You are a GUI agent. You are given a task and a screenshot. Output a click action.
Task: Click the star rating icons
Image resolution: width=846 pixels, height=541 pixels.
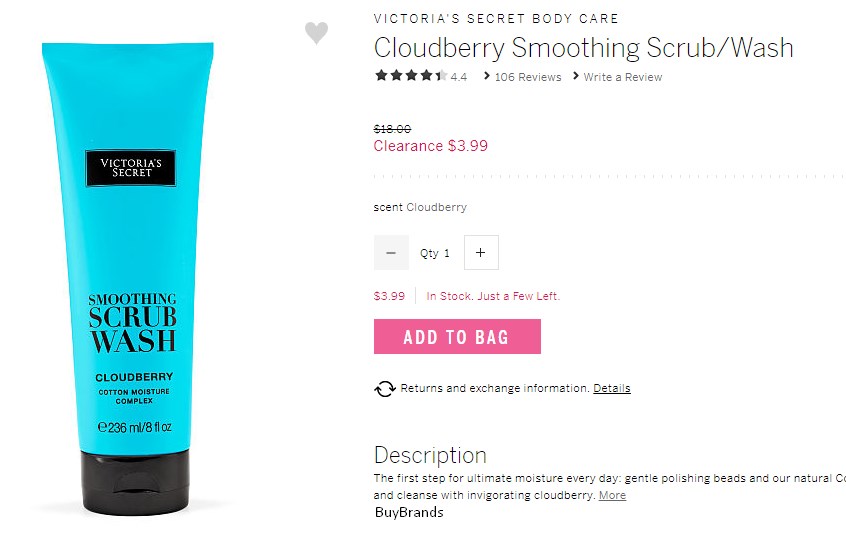[x=411, y=76]
